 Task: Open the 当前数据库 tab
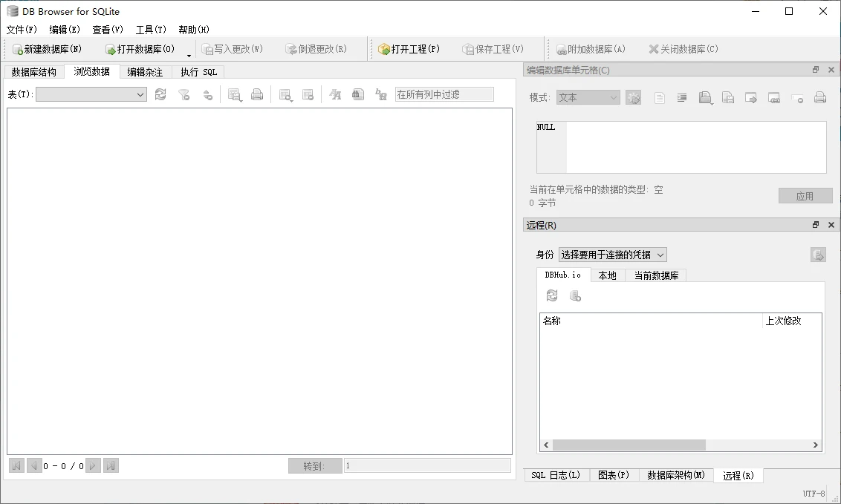(x=656, y=275)
